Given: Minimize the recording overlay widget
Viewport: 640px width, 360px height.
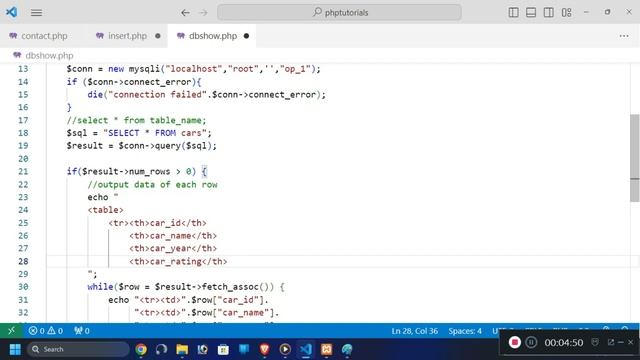Looking at the screenshot, I should [x=621, y=342].
